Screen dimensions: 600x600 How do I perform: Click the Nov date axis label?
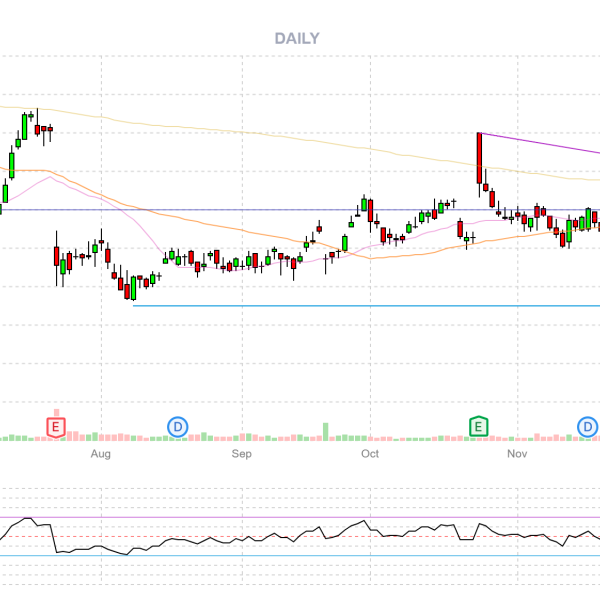coord(516,454)
